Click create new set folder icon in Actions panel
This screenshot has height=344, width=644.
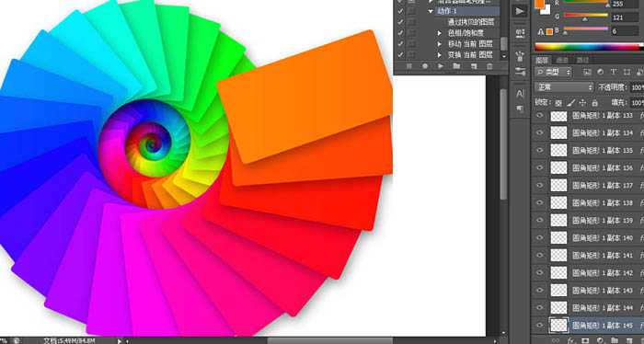tap(456, 66)
